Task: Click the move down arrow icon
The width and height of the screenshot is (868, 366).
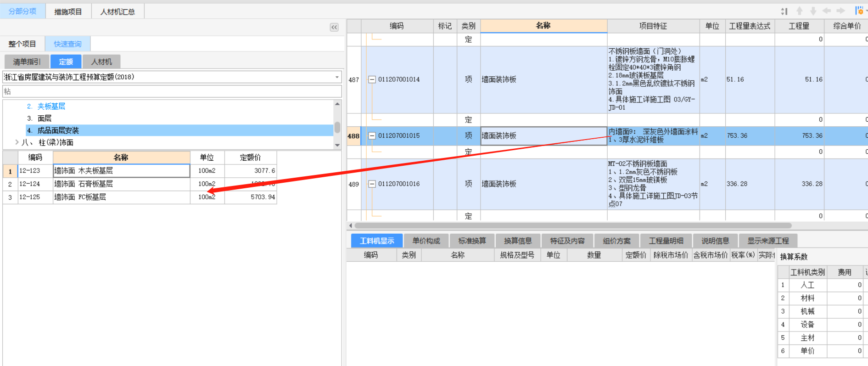Action: (813, 11)
